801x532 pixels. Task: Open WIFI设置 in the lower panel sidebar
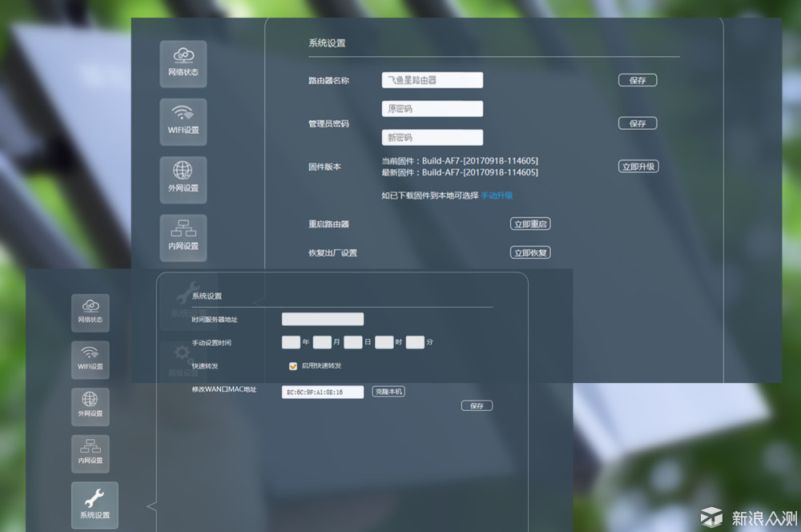coord(91,360)
